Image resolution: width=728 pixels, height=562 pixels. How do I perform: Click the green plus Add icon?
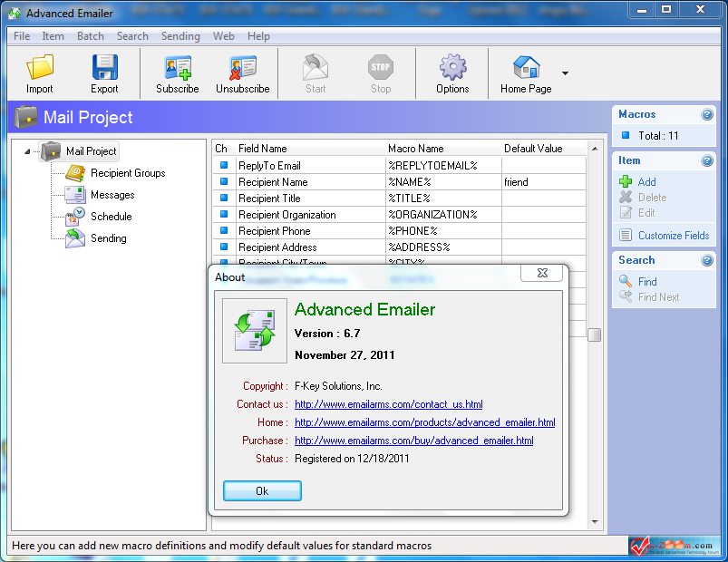pyautogui.click(x=626, y=181)
